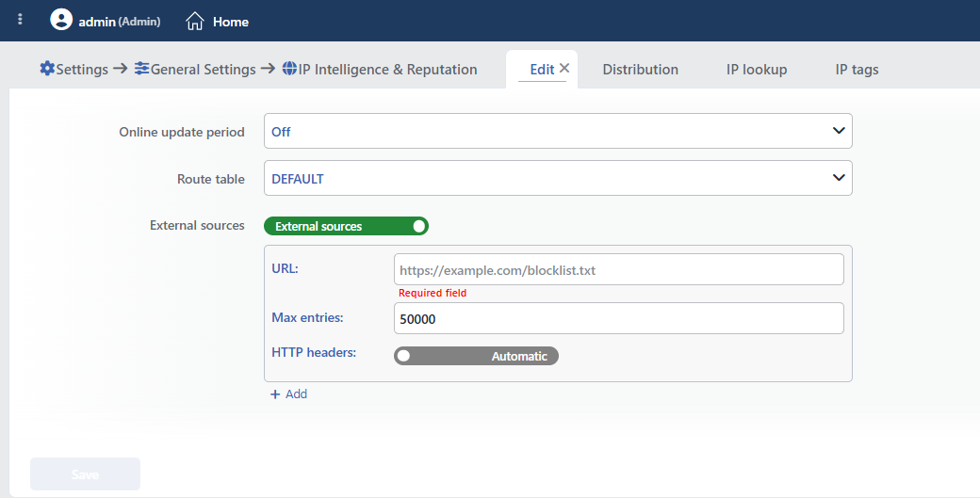Screen dimensions: 980x498
Task: Click the URL input field
Action: point(619,269)
